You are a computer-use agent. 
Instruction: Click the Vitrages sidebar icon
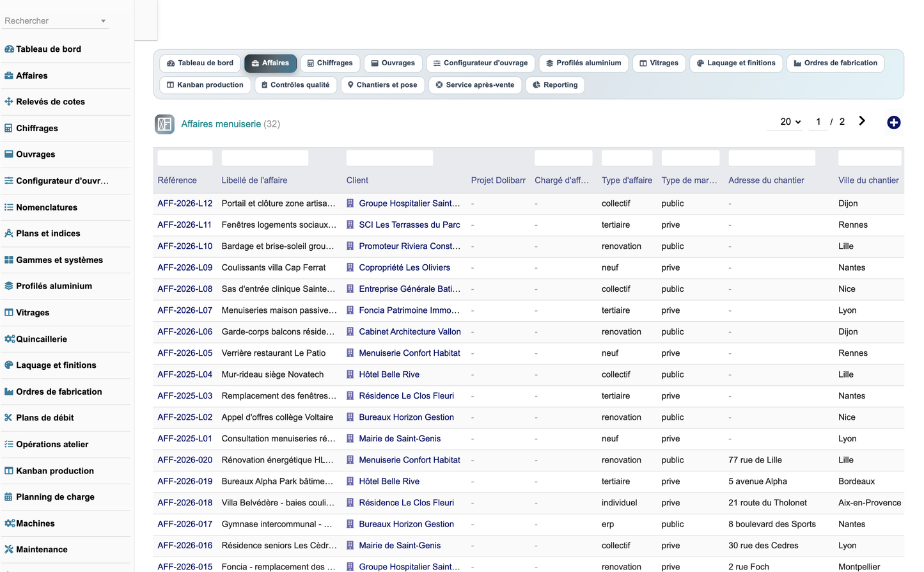coord(9,313)
